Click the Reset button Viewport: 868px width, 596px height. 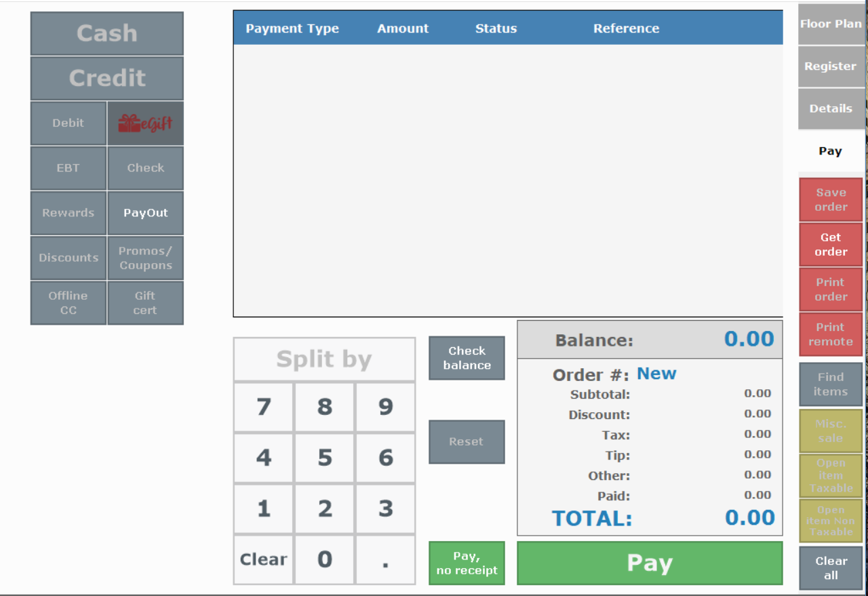click(x=467, y=441)
